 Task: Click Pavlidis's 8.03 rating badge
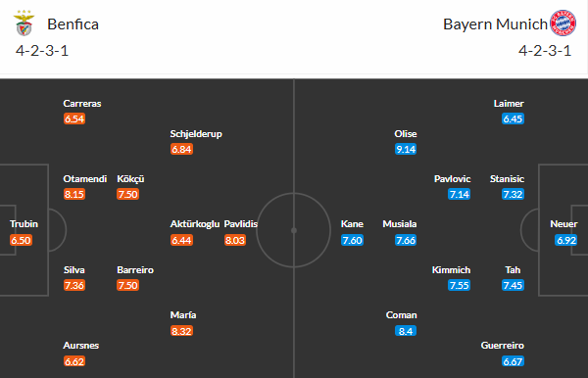[235, 240]
